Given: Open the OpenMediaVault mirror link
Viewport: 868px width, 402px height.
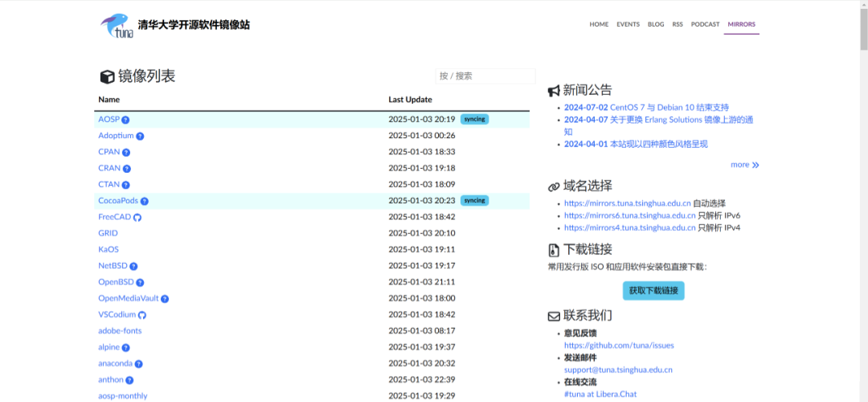Looking at the screenshot, I should click(129, 298).
